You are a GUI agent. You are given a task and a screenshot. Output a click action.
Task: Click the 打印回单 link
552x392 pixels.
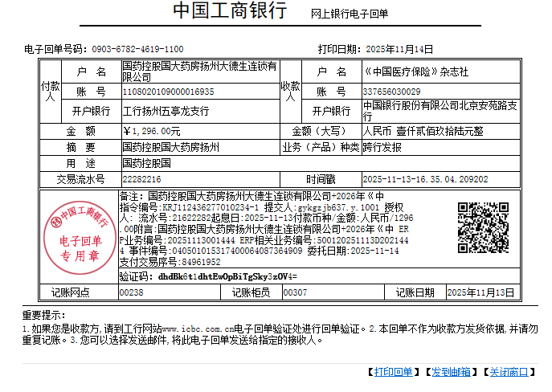[395, 371]
